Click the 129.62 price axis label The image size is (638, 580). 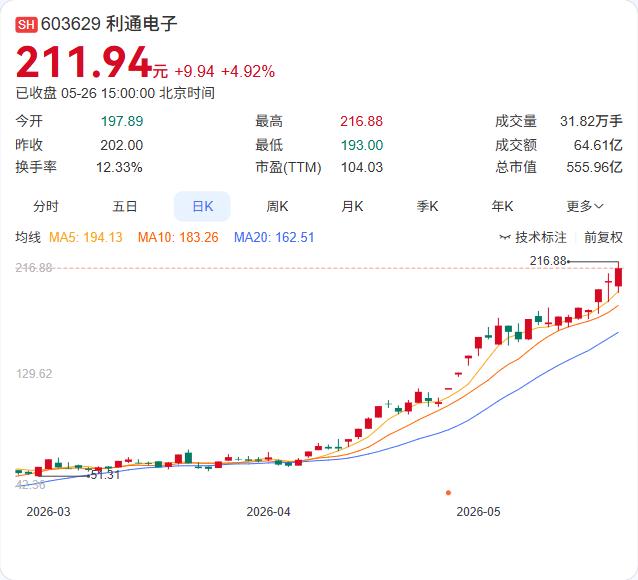(34, 374)
